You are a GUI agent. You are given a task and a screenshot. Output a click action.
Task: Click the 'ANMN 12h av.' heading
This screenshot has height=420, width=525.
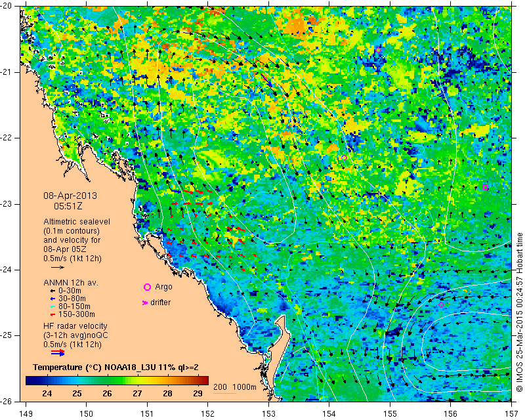pos(71,283)
